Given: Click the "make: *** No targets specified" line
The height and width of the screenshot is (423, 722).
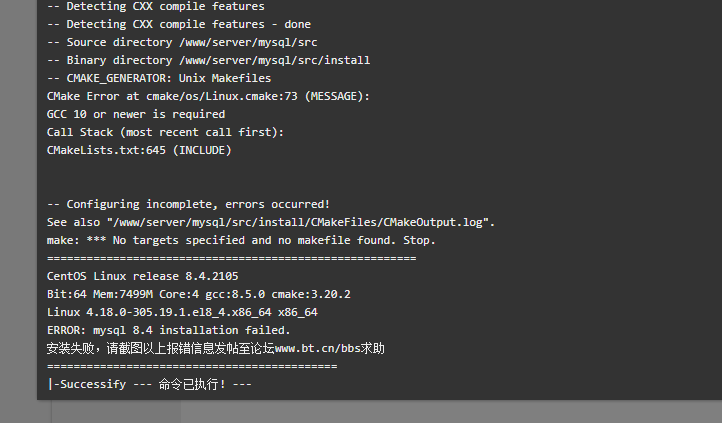Looking at the screenshot, I should [241, 240].
